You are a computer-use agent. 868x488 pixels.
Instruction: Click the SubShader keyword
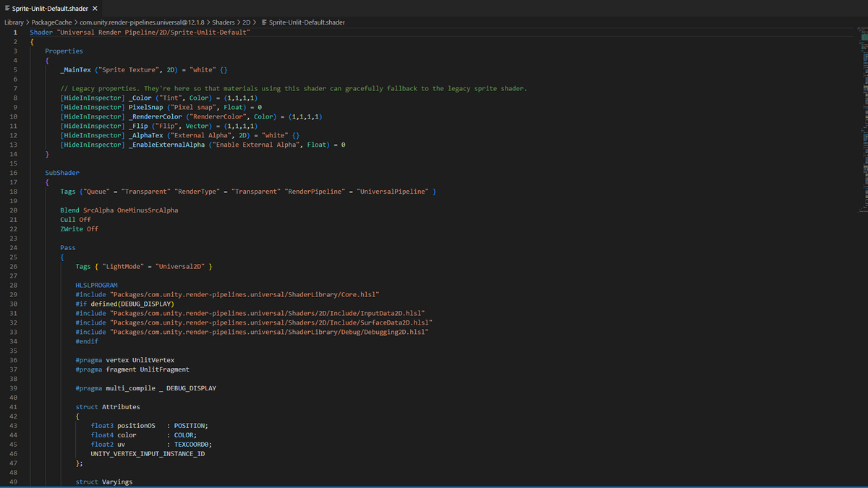(x=62, y=173)
